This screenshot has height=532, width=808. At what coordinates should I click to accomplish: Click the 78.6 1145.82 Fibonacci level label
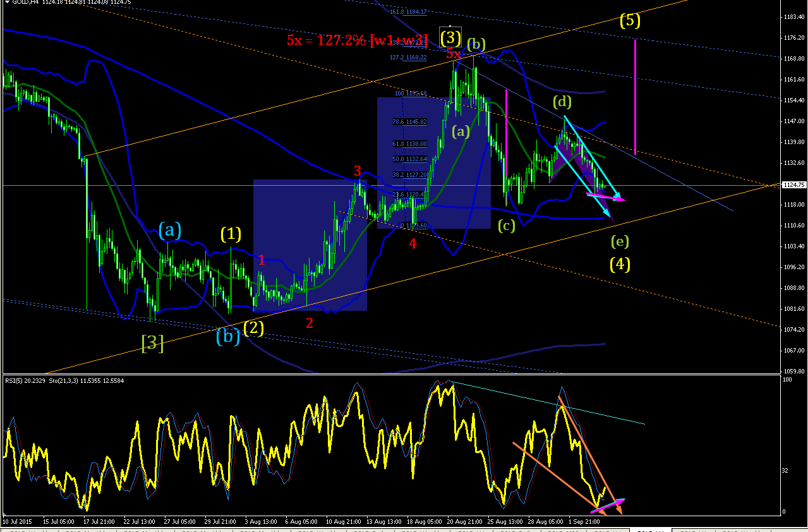click(x=409, y=121)
